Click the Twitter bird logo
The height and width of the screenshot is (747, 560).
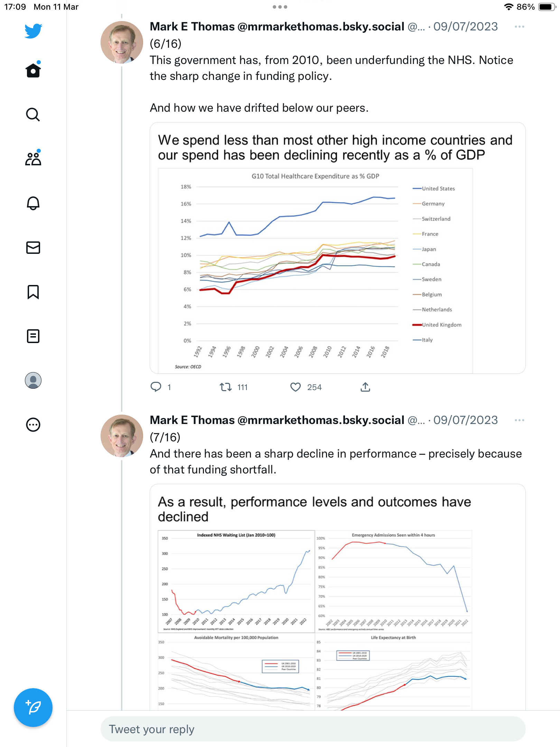tap(33, 31)
